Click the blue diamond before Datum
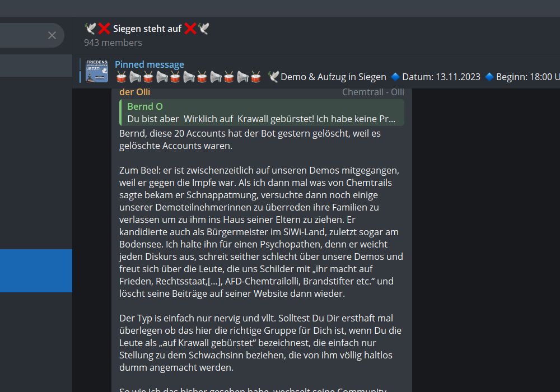The image size is (560, 392). [395, 77]
